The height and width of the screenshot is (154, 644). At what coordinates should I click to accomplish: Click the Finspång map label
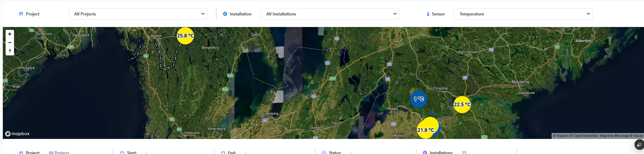tap(440, 88)
